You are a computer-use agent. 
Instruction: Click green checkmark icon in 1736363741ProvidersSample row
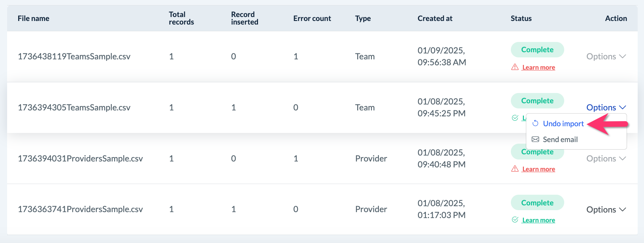(515, 220)
